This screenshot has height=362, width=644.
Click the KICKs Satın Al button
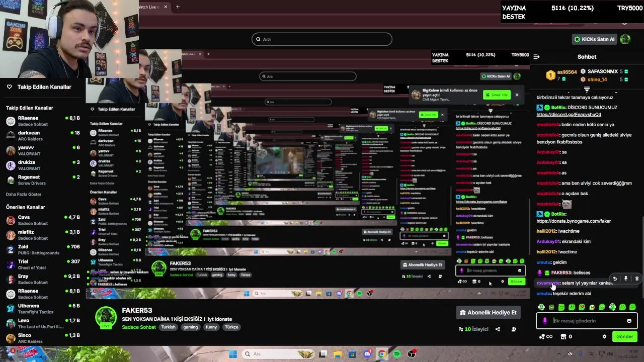click(x=594, y=39)
